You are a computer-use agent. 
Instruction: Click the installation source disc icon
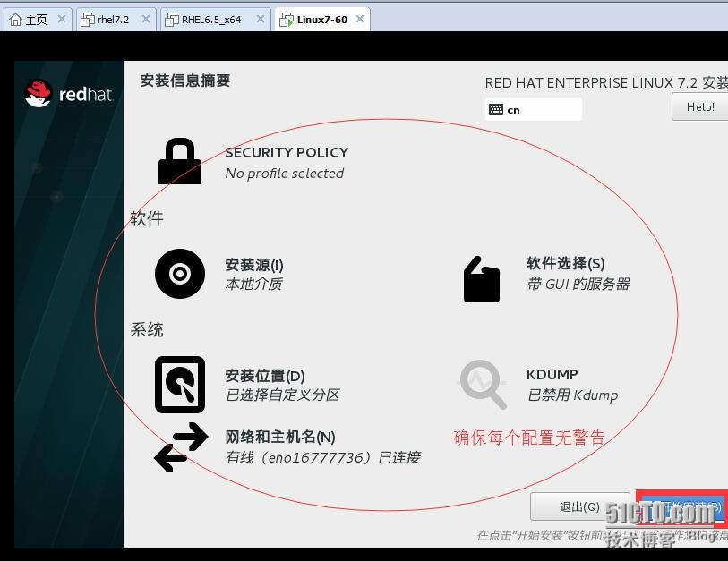pos(180,273)
